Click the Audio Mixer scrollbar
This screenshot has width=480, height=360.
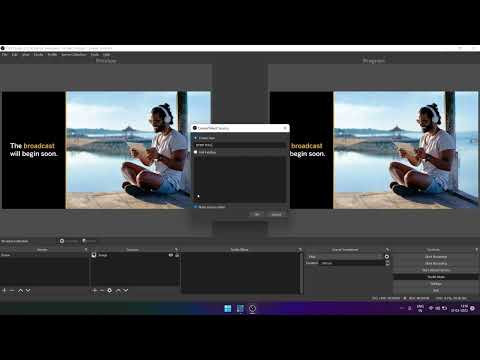point(302,273)
